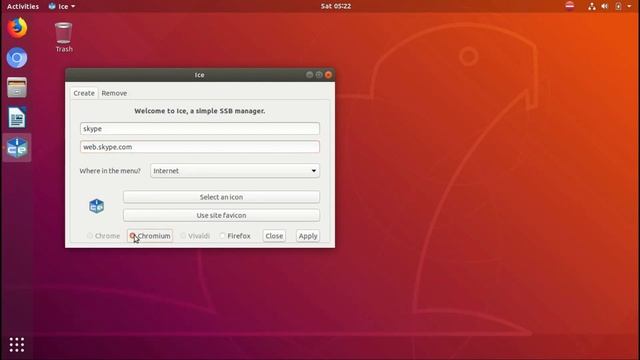Select the Chromium browser radio button
The height and width of the screenshot is (360, 640).
[133, 236]
